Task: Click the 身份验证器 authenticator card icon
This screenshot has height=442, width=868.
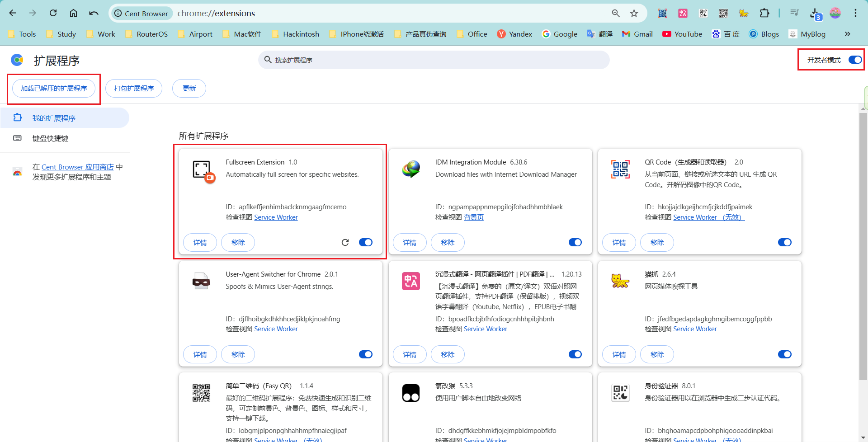Action: click(620, 393)
